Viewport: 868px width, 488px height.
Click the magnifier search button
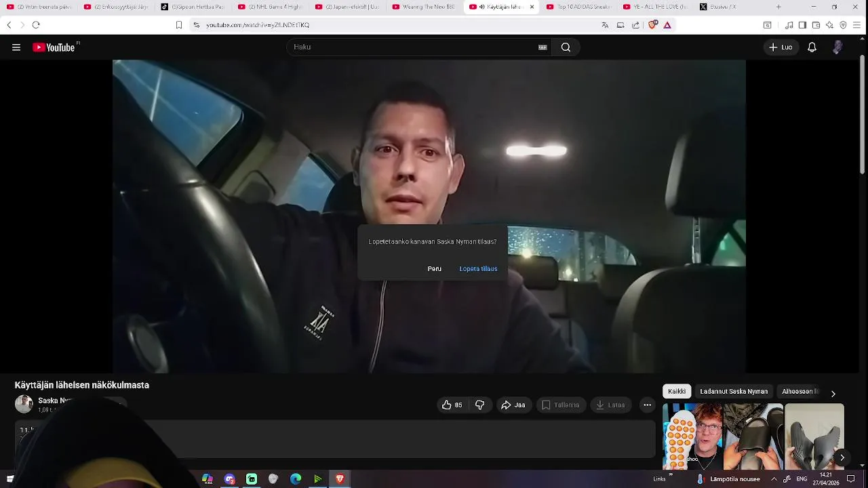click(x=566, y=47)
